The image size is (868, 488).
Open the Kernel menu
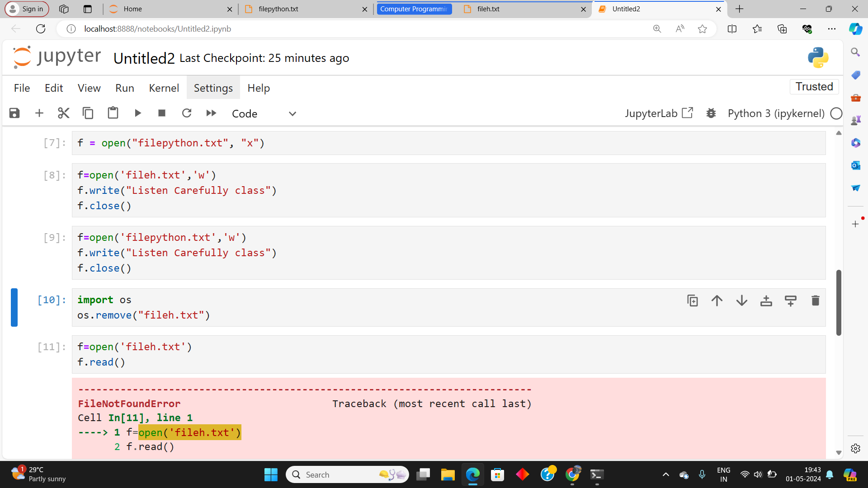click(164, 88)
